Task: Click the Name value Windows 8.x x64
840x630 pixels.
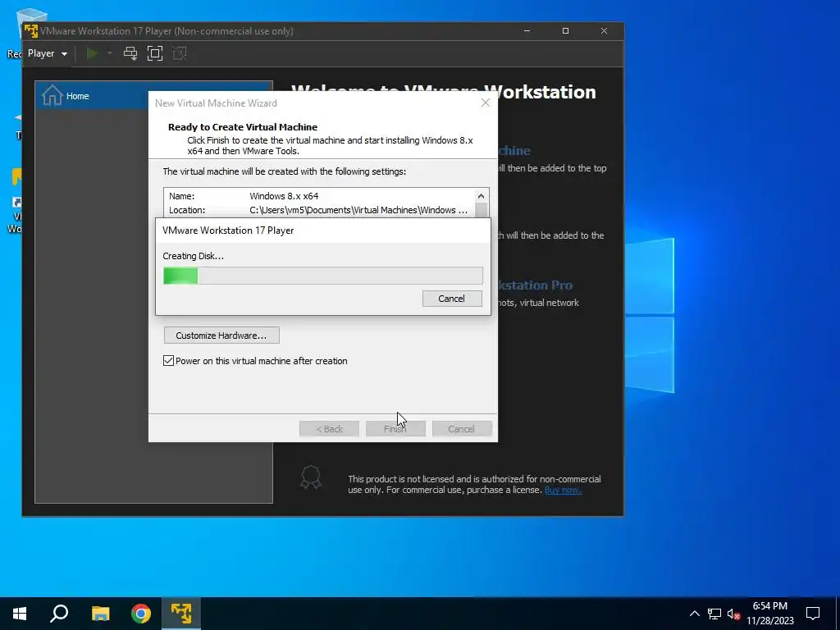Action: click(284, 196)
